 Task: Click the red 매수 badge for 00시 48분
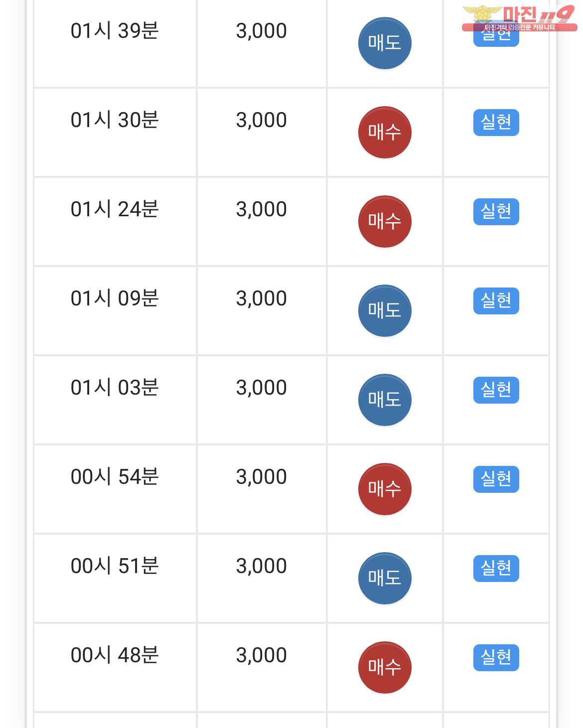coord(385,668)
